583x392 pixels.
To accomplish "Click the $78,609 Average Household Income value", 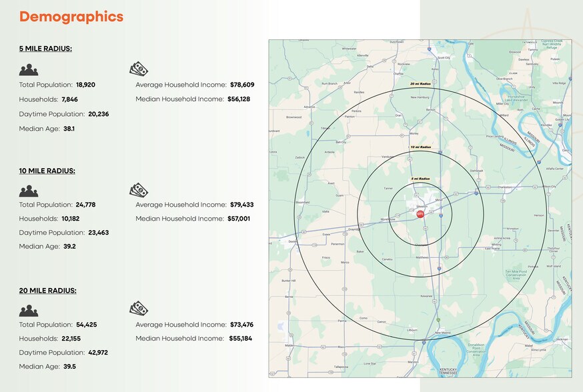I will pyautogui.click(x=242, y=85).
